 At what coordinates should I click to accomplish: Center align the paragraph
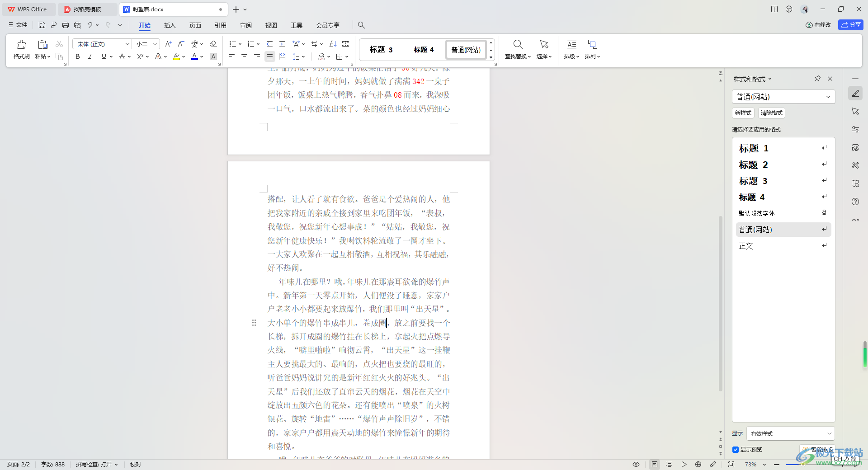point(244,56)
